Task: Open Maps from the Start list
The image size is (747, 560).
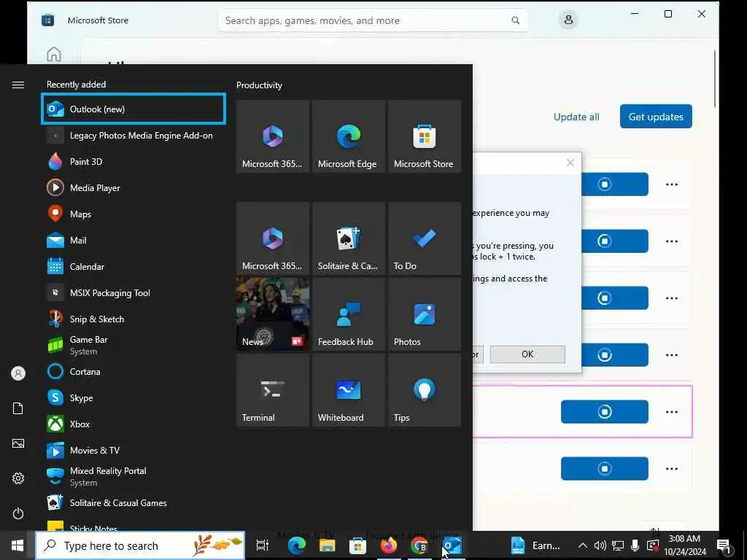Action: [133, 214]
